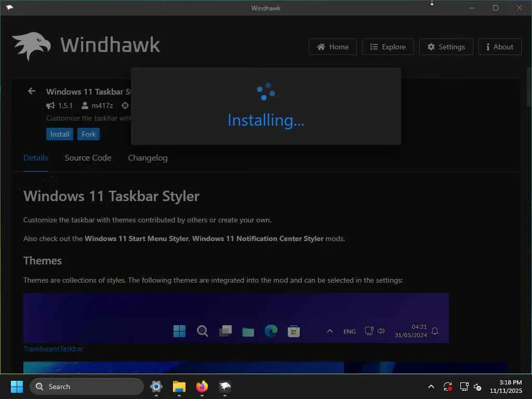Click the author name m417z
532x399 pixels.
point(102,105)
